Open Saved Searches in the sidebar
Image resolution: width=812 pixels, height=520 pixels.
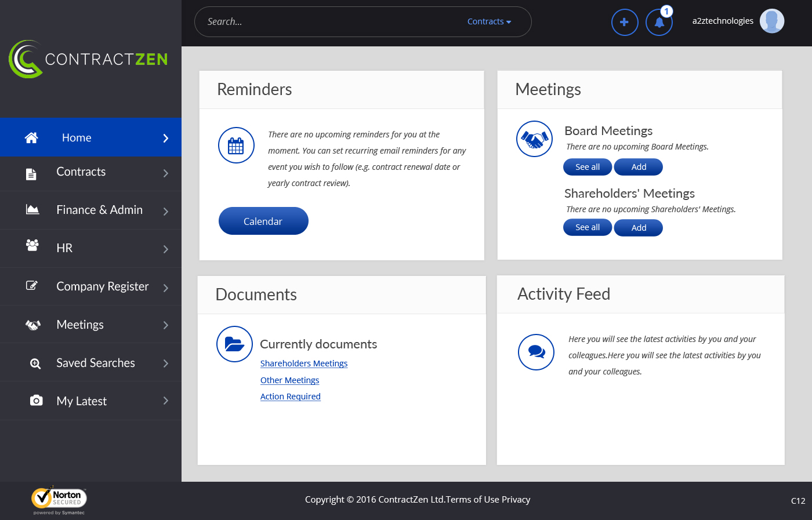(x=96, y=363)
